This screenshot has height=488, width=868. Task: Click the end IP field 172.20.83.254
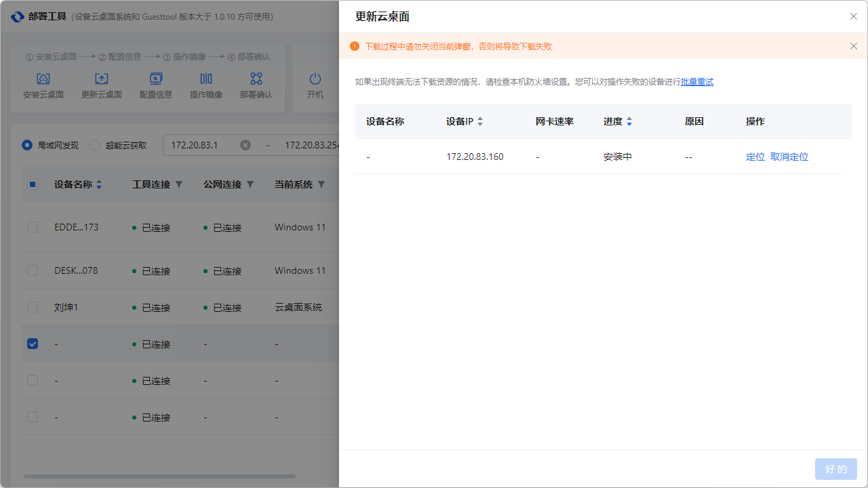tap(311, 145)
